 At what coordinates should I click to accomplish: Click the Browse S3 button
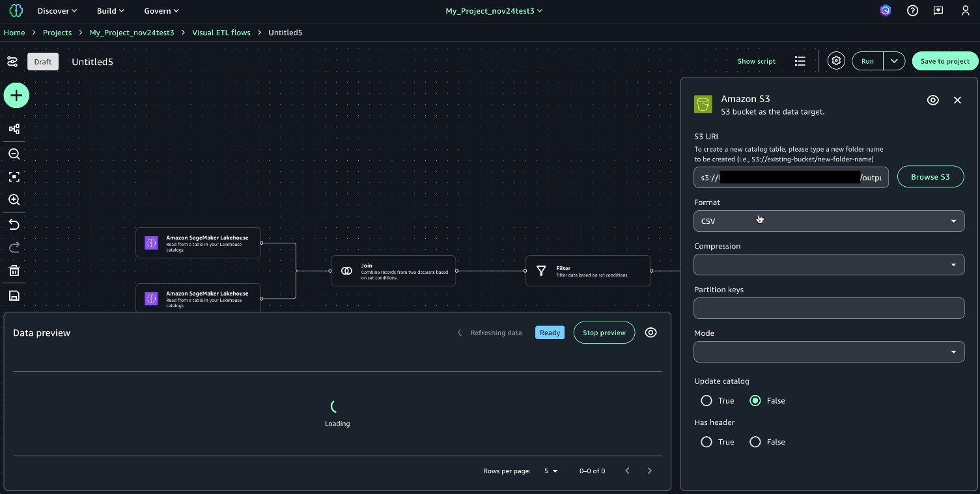click(x=930, y=177)
